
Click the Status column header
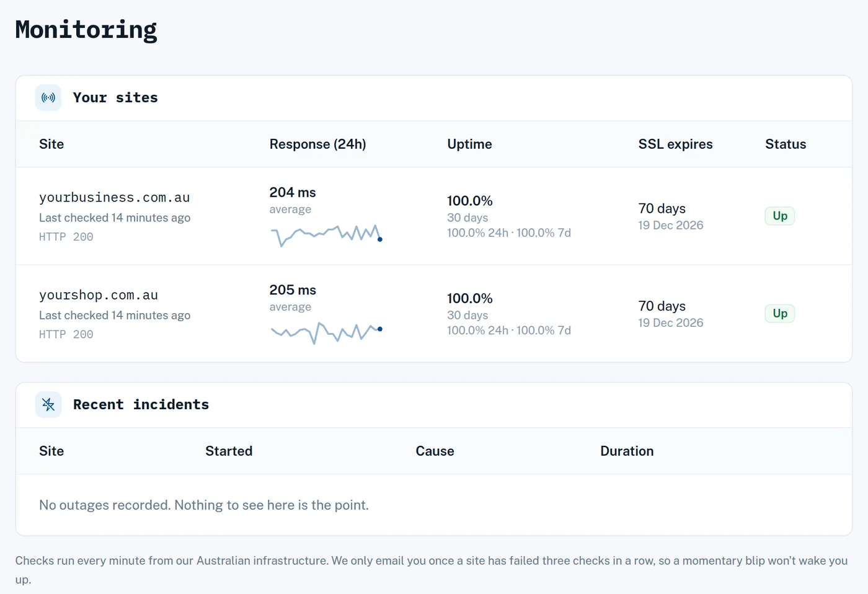pos(786,144)
